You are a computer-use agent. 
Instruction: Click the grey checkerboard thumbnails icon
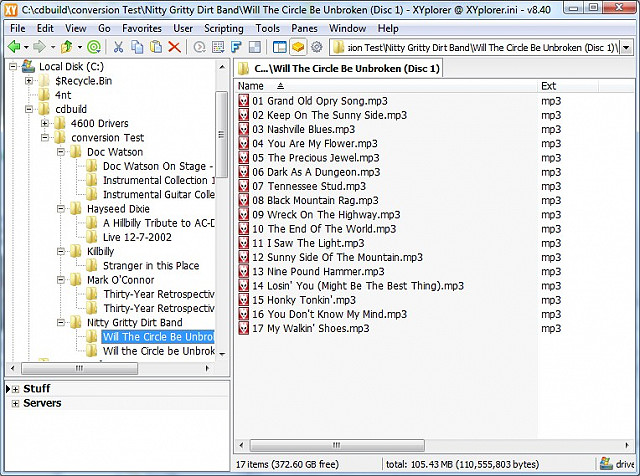pyautogui.click(x=255, y=47)
